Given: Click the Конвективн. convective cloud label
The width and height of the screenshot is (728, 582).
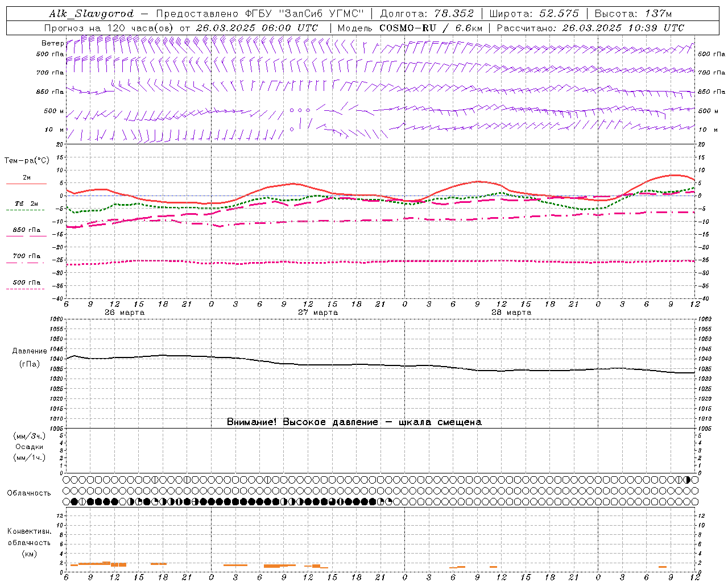Looking at the screenshot, I should point(29,531).
